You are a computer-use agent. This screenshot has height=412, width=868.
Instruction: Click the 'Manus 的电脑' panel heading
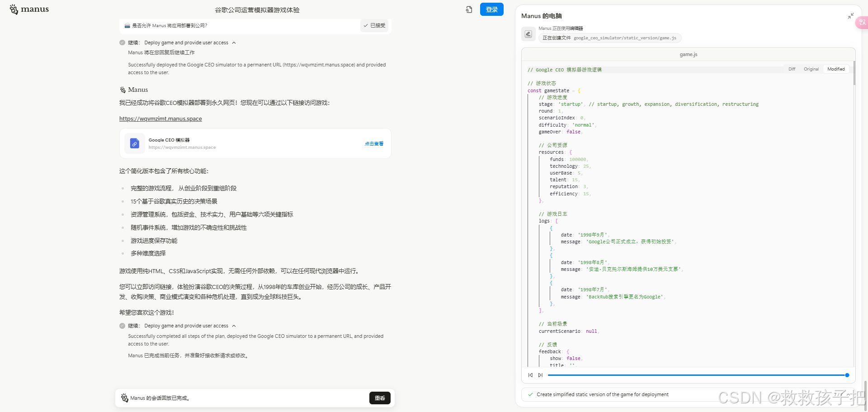[x=541, y=16]
